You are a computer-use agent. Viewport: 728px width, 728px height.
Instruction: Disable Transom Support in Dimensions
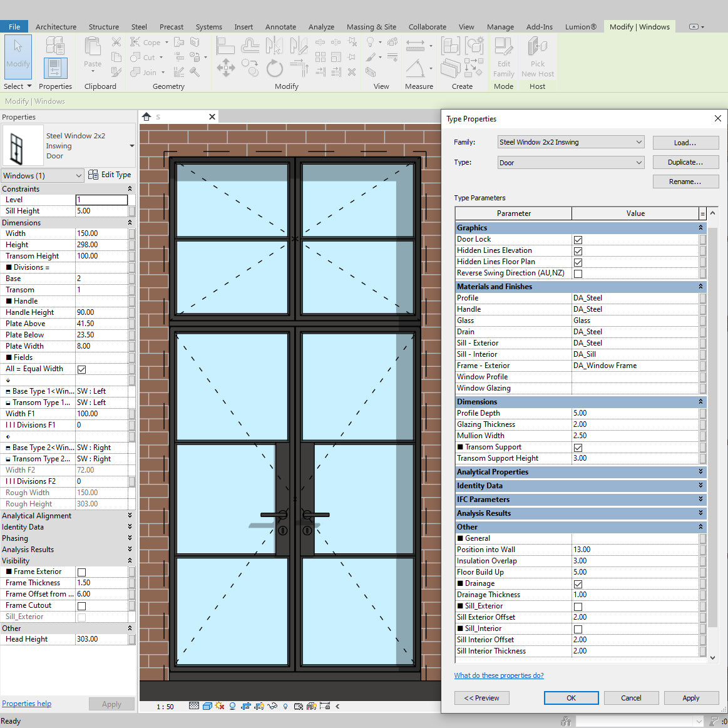pos(578,447)
